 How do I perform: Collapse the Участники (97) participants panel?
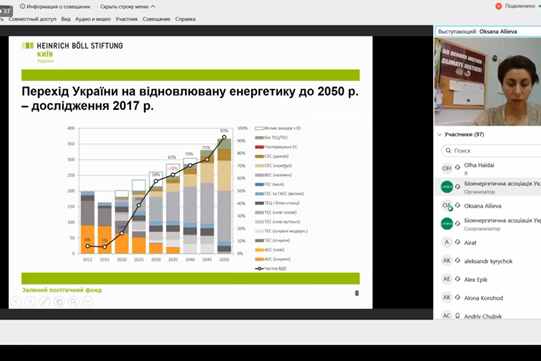point(440,135)
